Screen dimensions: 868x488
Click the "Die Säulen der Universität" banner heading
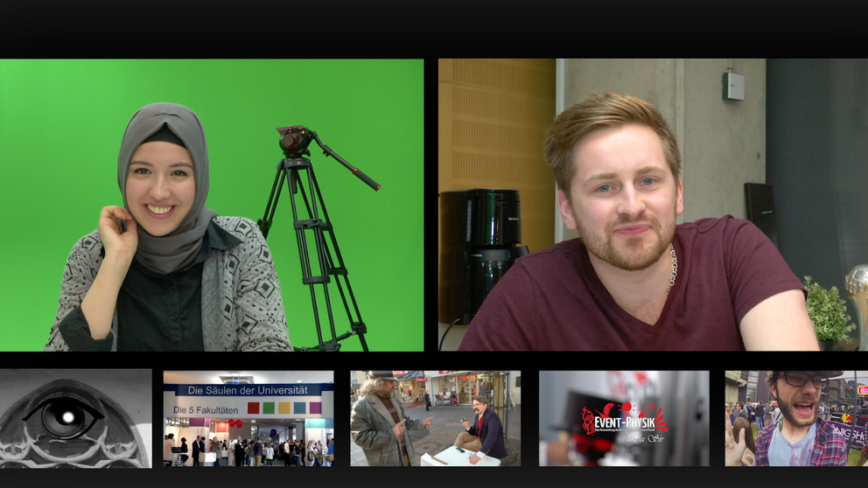pos(248,389)
